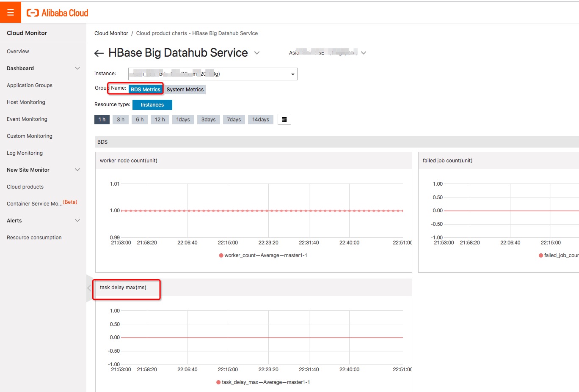Image resolution: width=579 pixels, height=392 pixels.
Task: Open the date range calendar picker
Action: 284,119
